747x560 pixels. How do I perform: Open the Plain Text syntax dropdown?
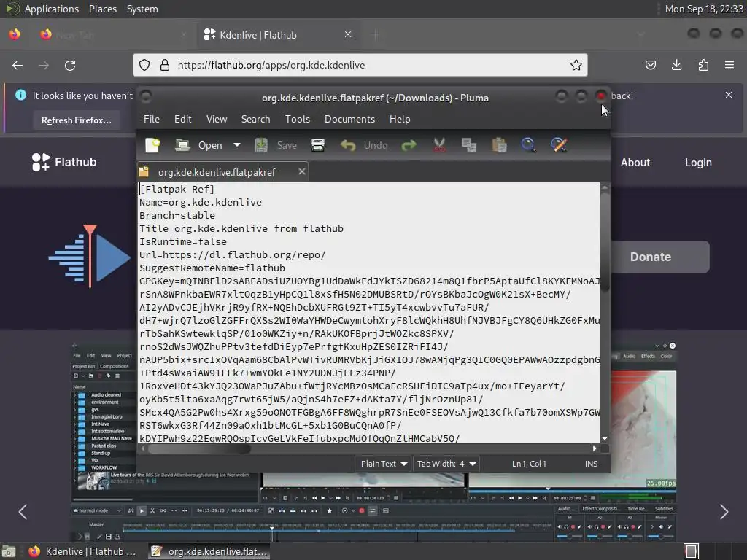tap(383, 464)
